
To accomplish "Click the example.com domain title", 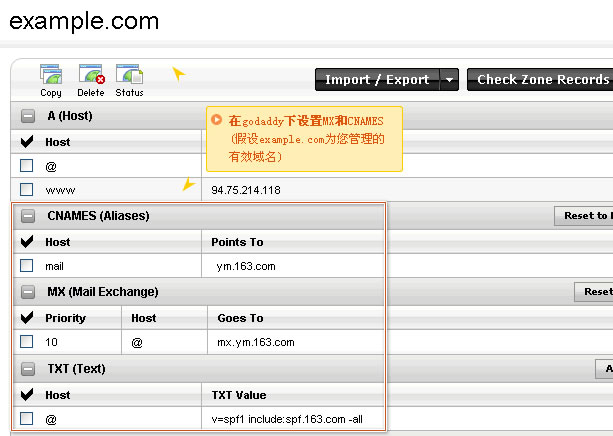I will pyautogui.click(x=84, y=22).
